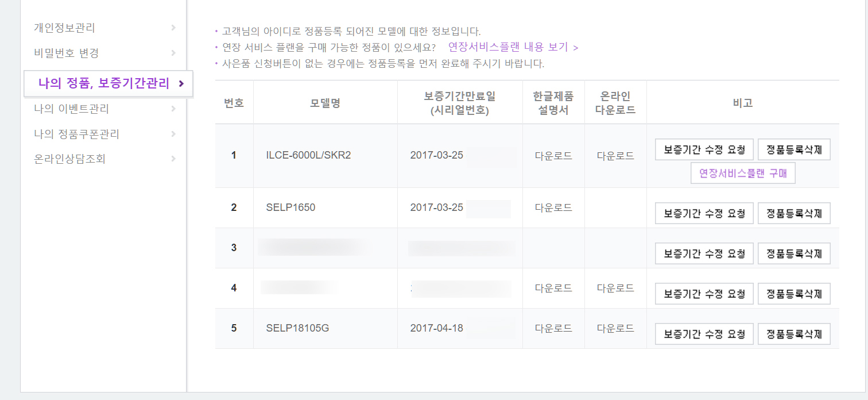This screenshot has height=400, width=868.
Task: Go to 나의 정품쿠폰관리 page
Action: (x=76, y=134)
